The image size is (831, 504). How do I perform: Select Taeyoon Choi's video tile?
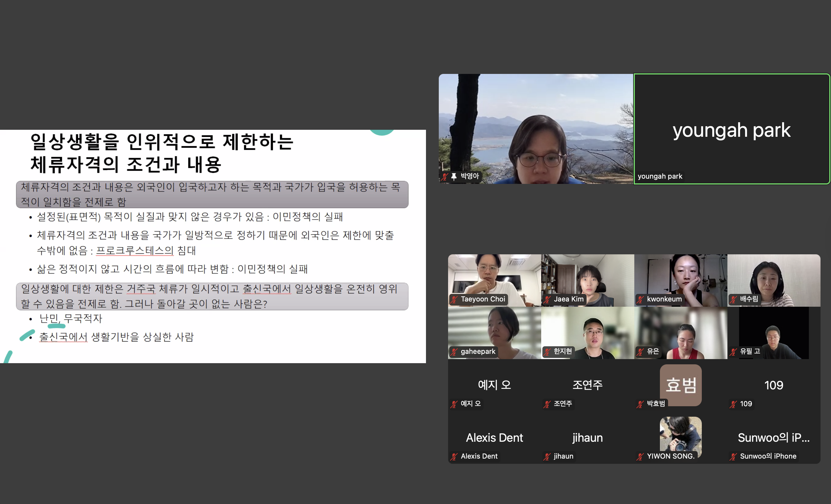(494, 280)
